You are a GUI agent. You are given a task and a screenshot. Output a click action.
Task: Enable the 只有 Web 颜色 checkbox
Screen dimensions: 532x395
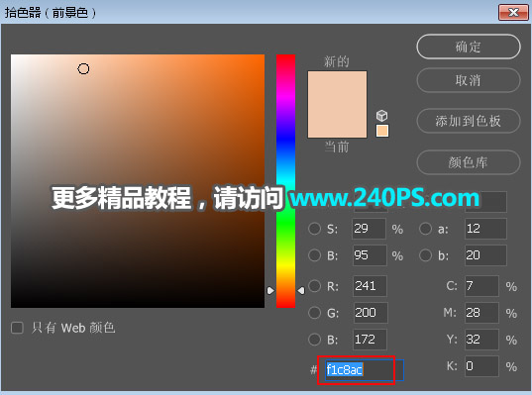[17, 328]
